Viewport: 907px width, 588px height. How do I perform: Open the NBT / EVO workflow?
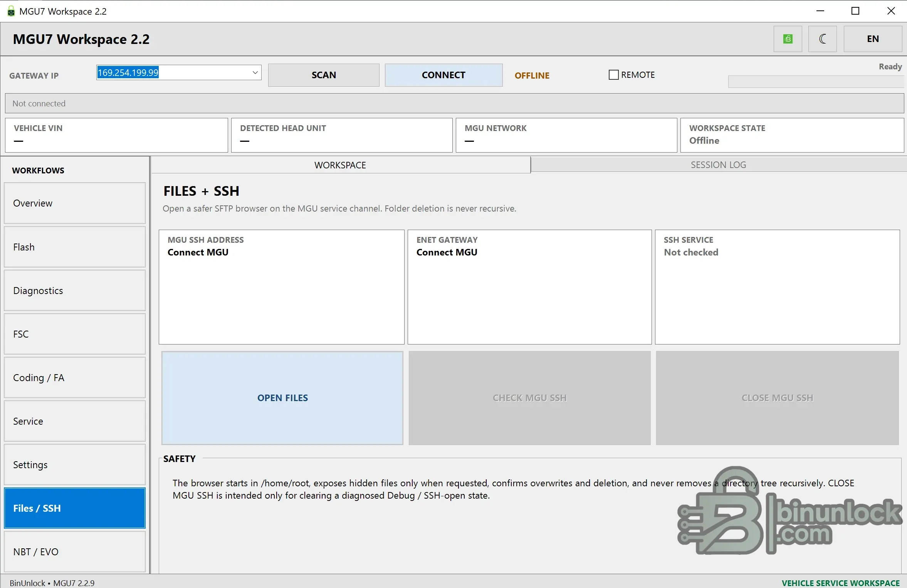pyautogui.click(x=75, y=551)
